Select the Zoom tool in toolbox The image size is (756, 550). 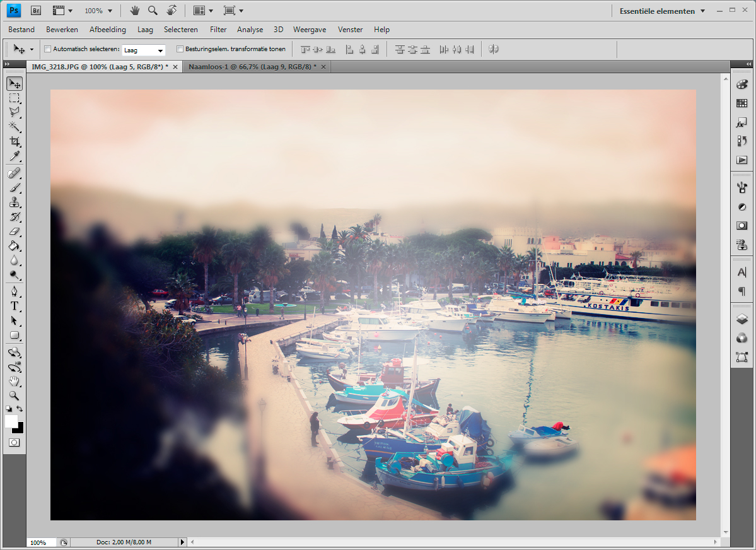pyautogui.click(x=15, y=396)
